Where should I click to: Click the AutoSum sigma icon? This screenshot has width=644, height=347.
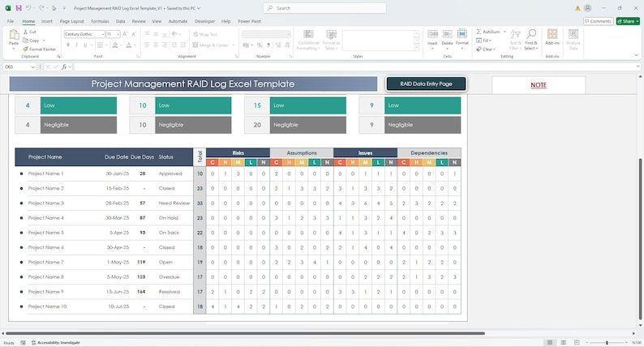pos(479,32)
